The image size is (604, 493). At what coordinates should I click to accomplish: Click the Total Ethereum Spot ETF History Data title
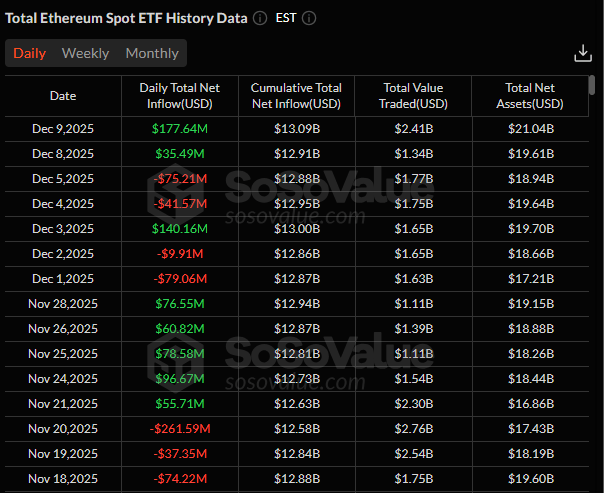pos(126,18)
